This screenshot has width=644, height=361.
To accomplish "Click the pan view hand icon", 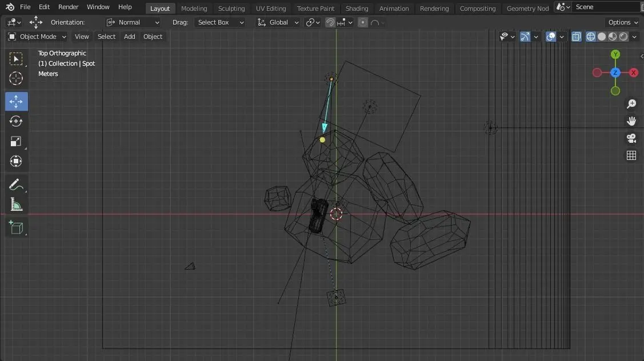I will [631, 121].
